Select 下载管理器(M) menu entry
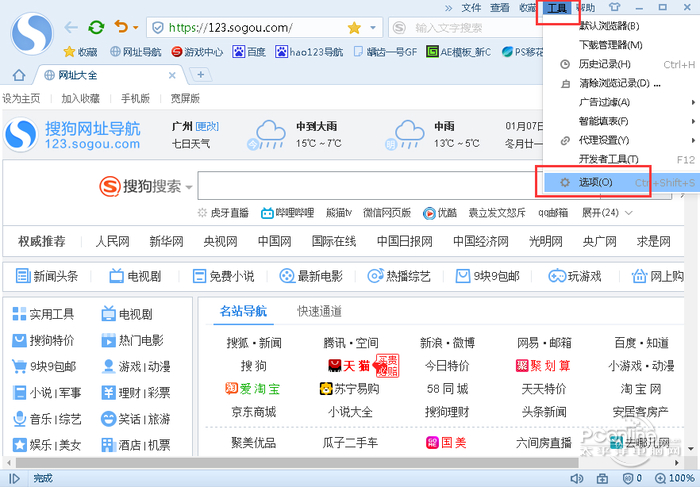Viewport: 700px width, 487px height. (621, 45)
